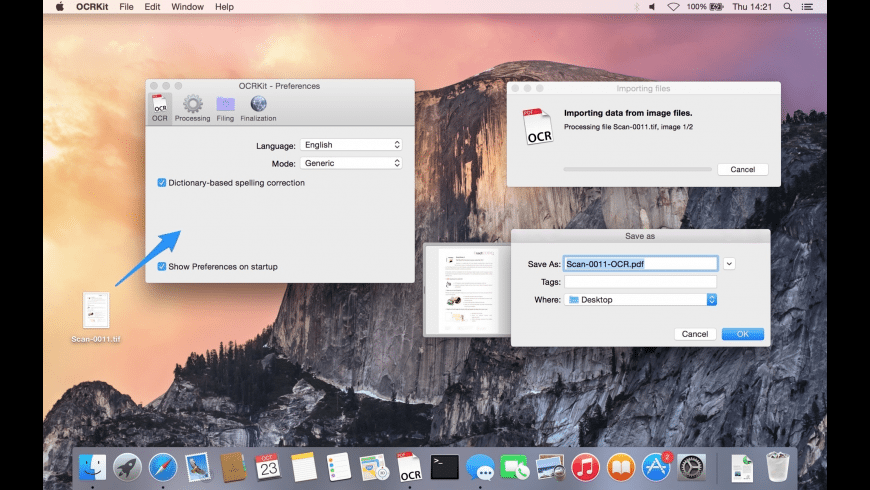Open Launchpad rocket icon in Dock

(128, 467)
